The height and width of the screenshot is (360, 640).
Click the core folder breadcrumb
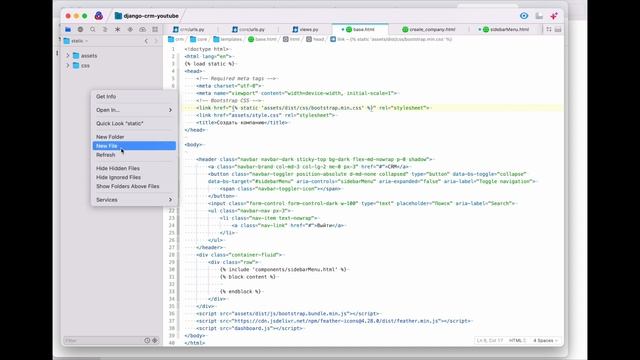pos(199,39)
